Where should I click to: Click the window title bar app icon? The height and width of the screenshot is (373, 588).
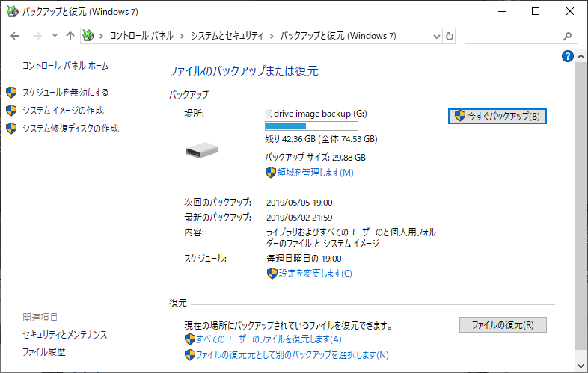(13, 12)
